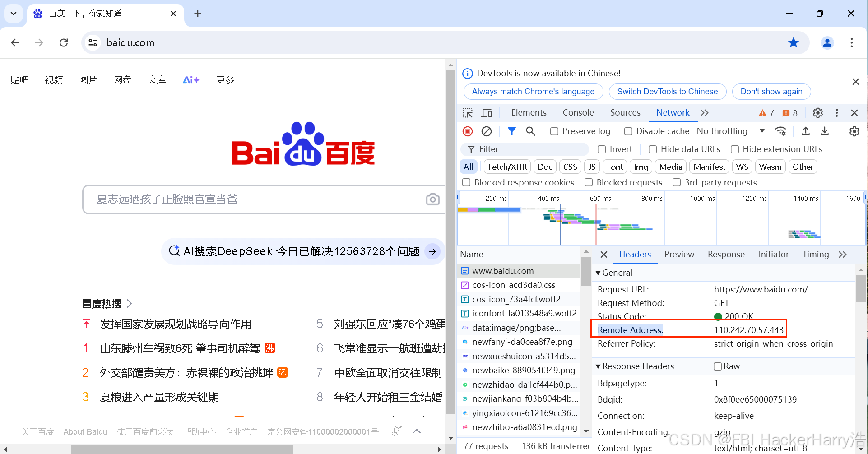
Task: Open the No throttling dropdown
Action: 731,131
